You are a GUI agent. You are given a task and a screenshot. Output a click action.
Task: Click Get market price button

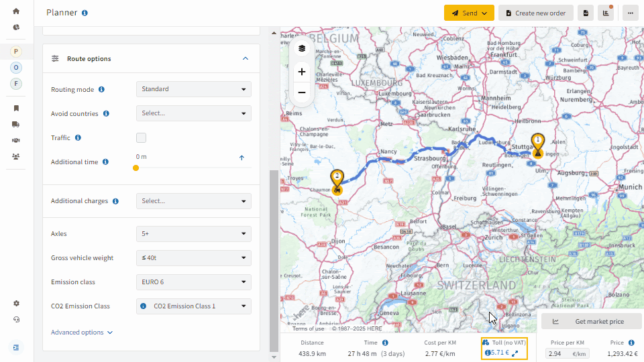[592, 321]
